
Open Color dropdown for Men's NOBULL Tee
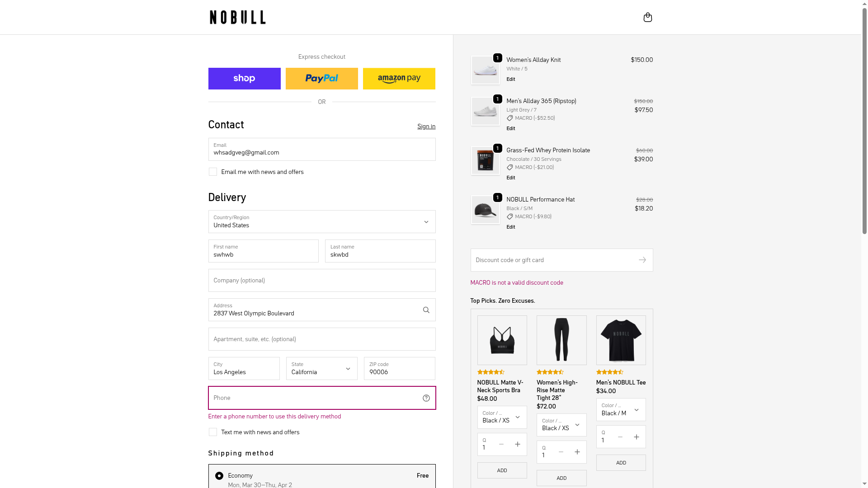pos(620,409)
